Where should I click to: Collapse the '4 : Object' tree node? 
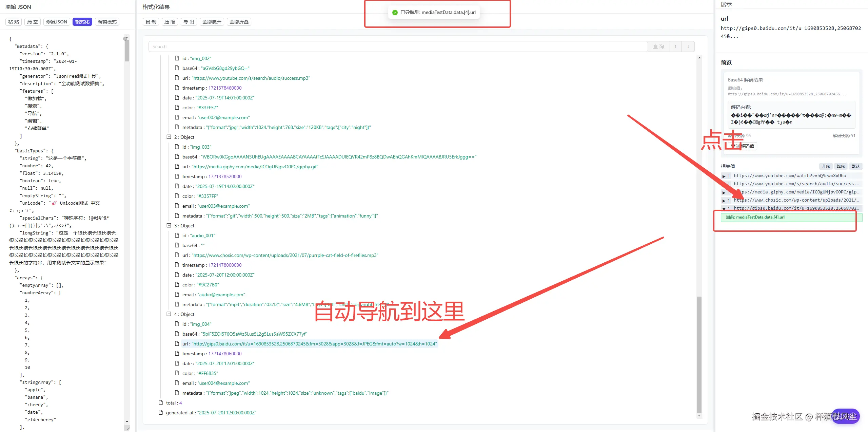coord(169,314)
